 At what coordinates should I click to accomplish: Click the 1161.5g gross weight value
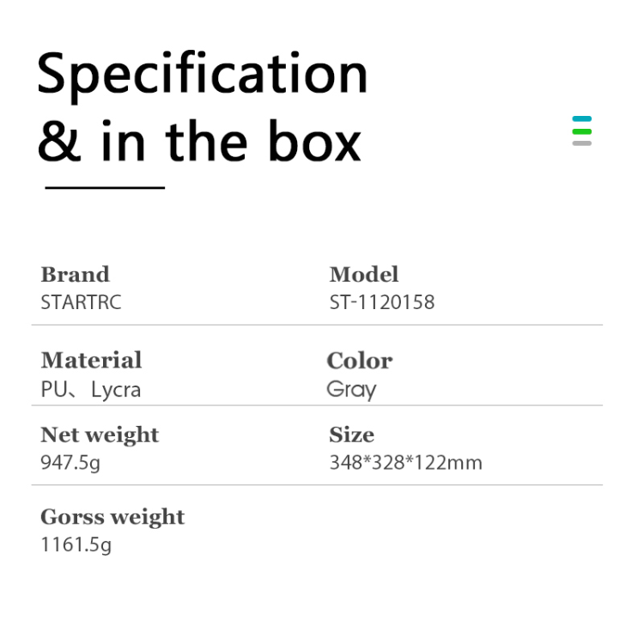click(76, 545)
